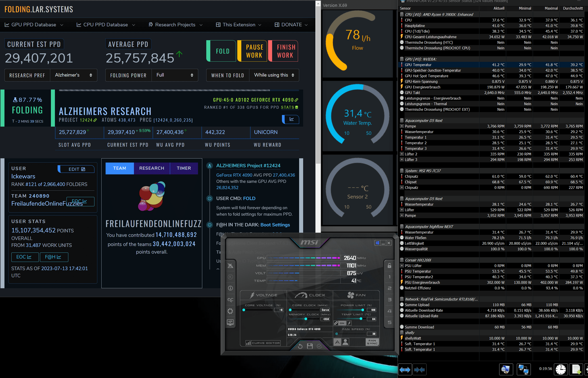
Task: Click the Afterburner info icon
Action: point(230,288)
